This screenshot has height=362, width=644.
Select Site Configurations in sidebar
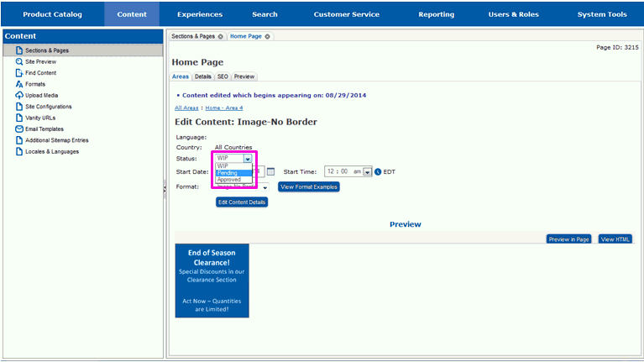pos(49,107)
